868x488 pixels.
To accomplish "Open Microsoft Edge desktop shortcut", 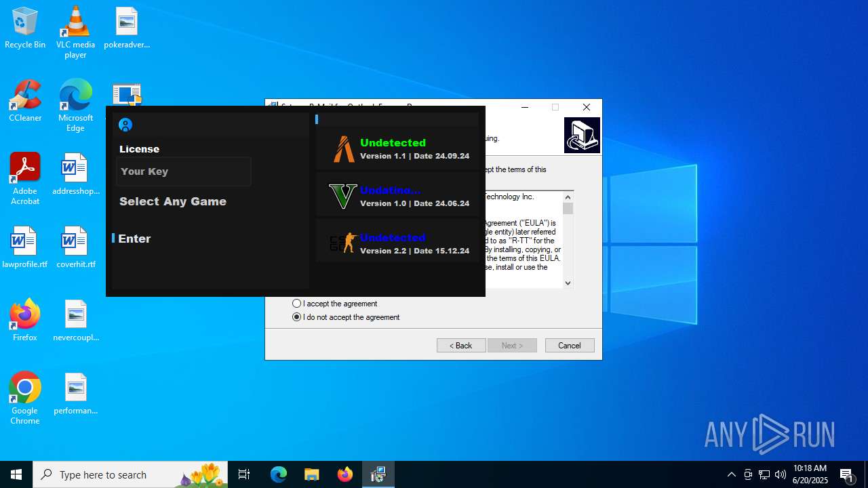I will point(75,106).
